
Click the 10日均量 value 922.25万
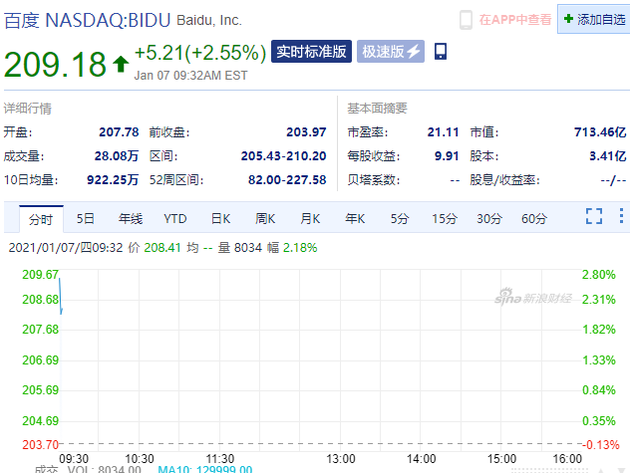click(x=113, y=180)
